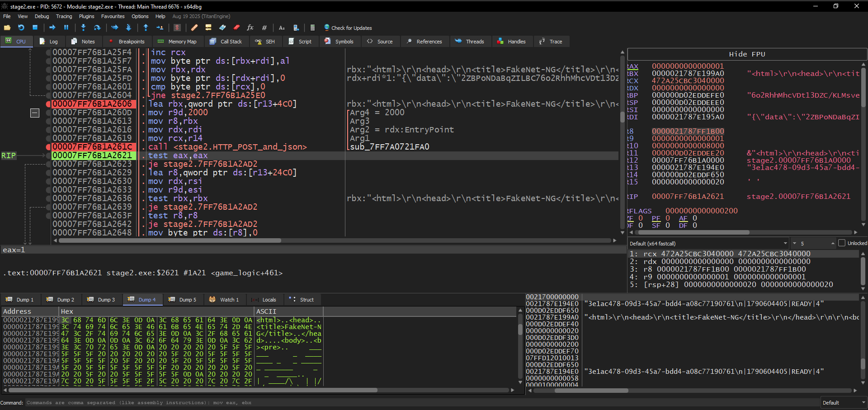This screenshot has height=410, width=868.
Task: Stop debugging with the square icon
Action: 35,28
